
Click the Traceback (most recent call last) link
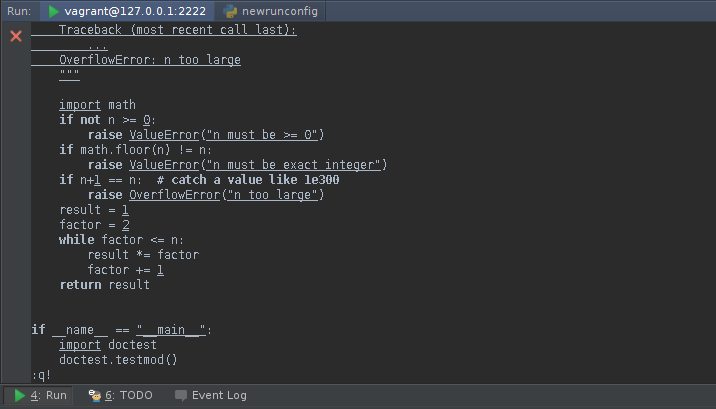pyautogui.click(x=177, y=30)
